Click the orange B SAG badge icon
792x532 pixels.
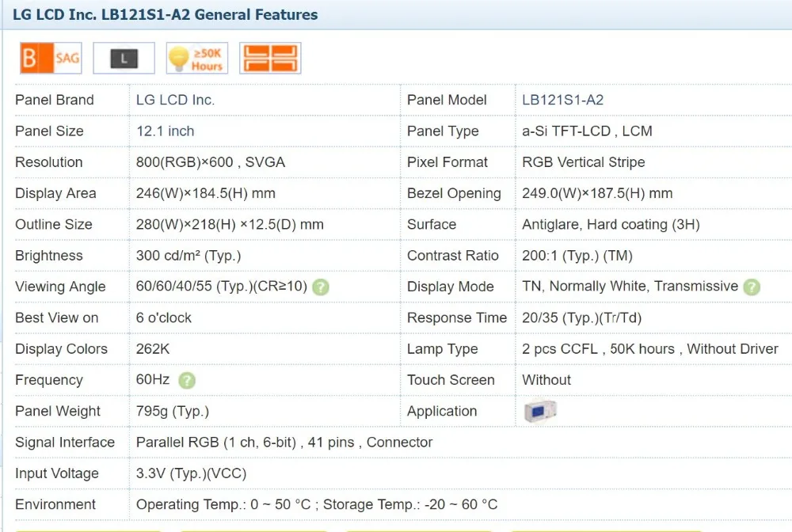[51, 59]
